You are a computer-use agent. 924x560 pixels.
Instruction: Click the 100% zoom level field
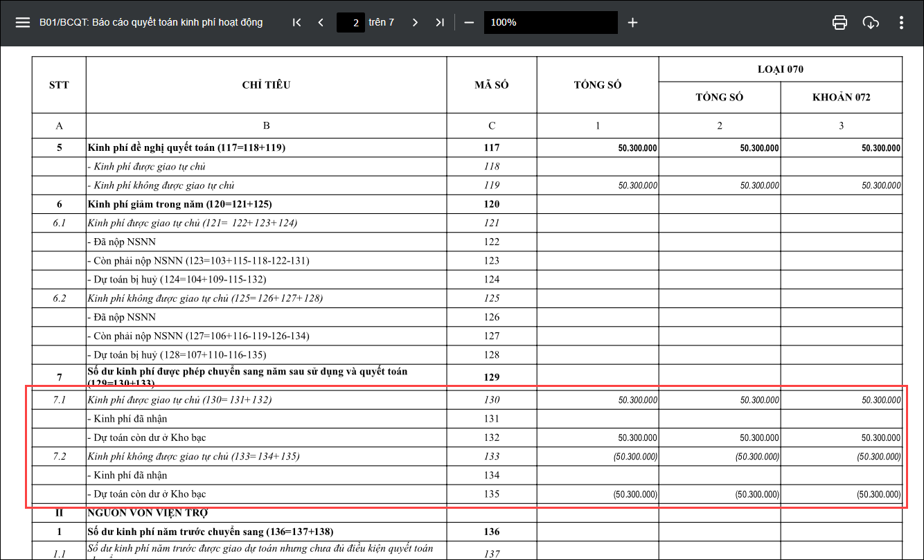[x=550, y=22]
